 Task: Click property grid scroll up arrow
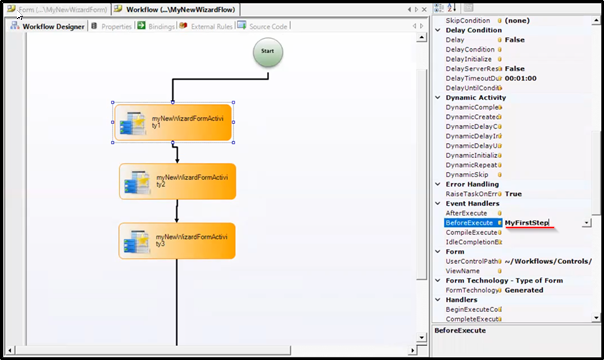click(x=596, y=20)
